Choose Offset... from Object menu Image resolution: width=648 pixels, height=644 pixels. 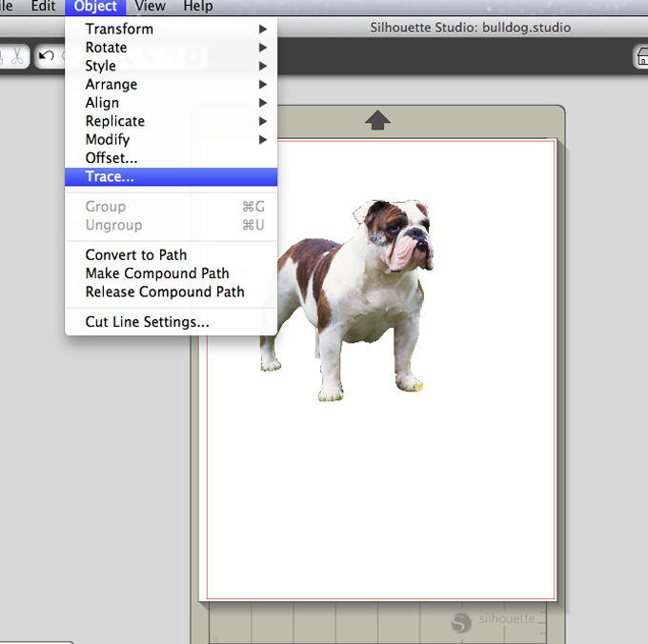172,158
